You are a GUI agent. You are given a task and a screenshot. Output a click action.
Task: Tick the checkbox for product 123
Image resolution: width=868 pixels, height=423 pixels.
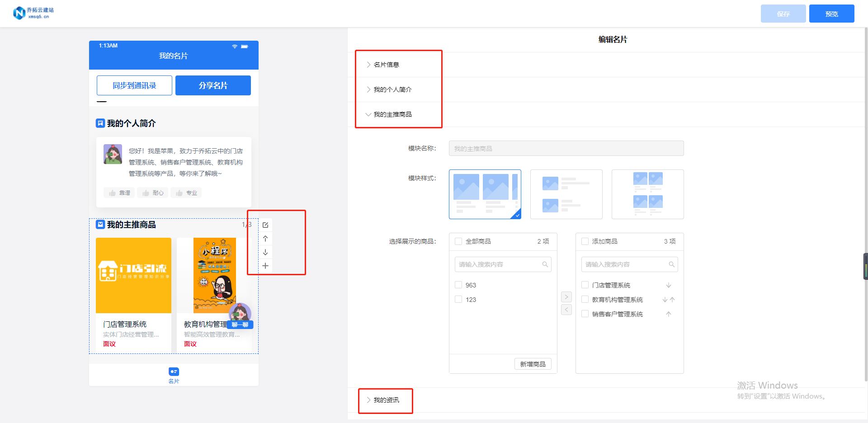(458, 300)
